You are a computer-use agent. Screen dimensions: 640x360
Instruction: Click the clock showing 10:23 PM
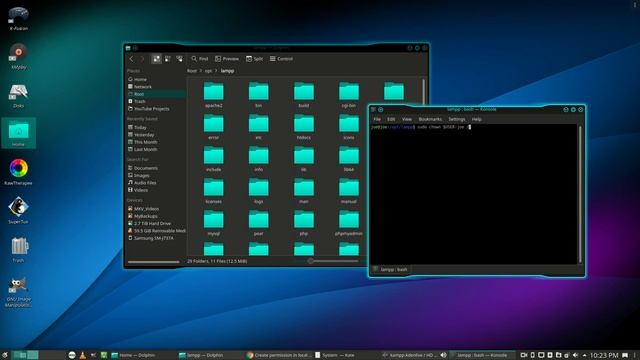click(604, 355)
